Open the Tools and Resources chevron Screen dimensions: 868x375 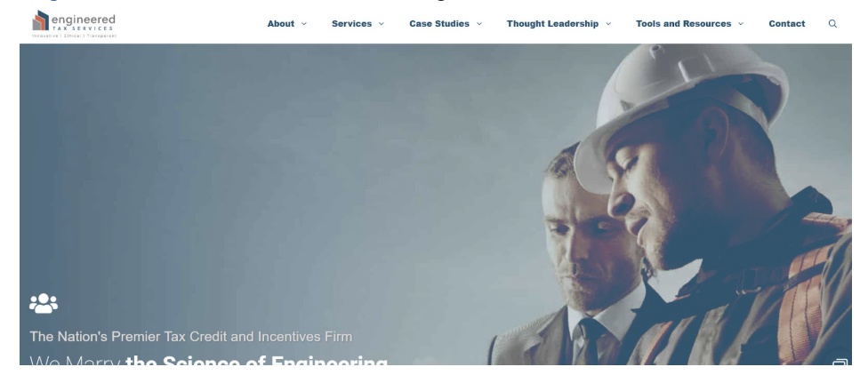pos(741,24)
